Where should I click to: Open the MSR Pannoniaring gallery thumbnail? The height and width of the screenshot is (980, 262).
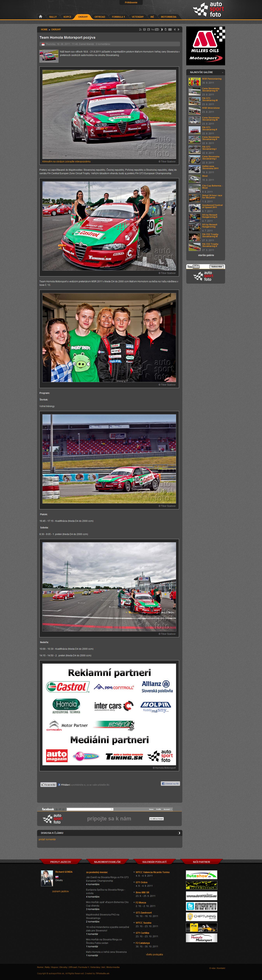tap(194, 81)
